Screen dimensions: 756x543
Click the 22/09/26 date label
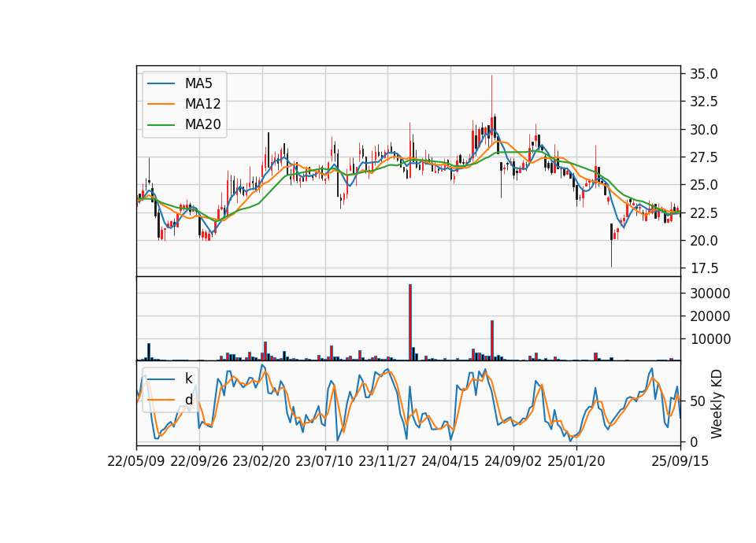[199, 461]
